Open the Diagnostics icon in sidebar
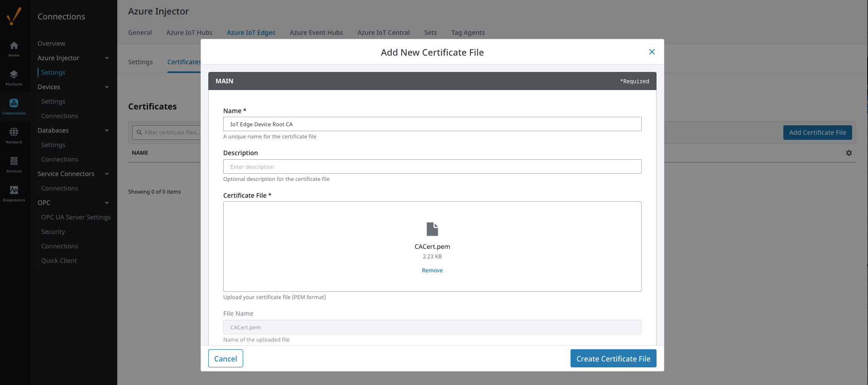The height and width of the screenshot is (385, 868). 14,192
